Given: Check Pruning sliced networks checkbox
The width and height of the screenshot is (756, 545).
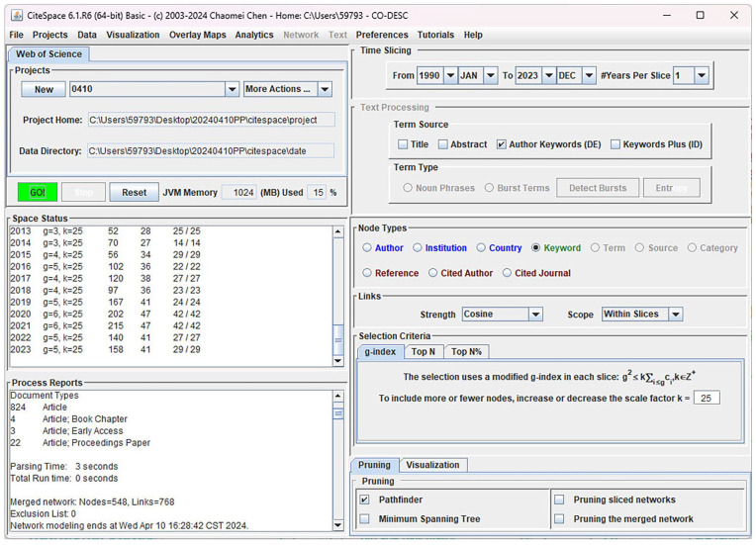Looking at the screenshot, I should [559, 500].
